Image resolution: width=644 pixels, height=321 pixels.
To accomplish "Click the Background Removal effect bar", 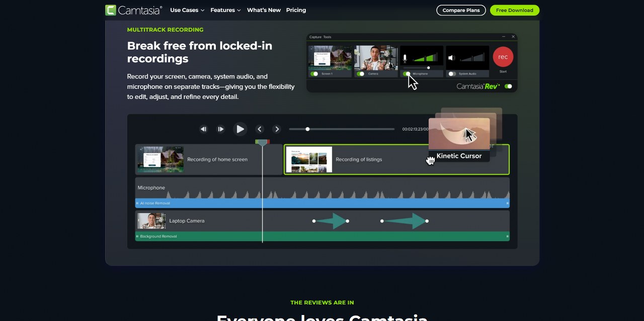I will tap(322, 237).
